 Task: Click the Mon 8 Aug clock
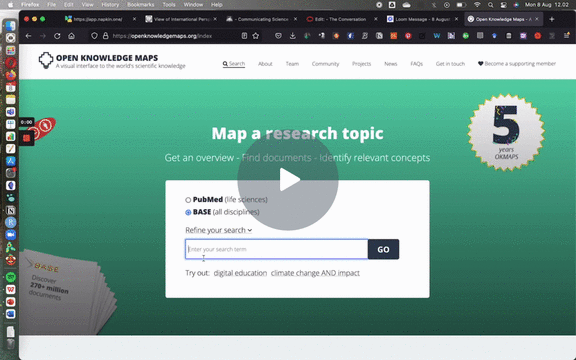pos(547,5)
